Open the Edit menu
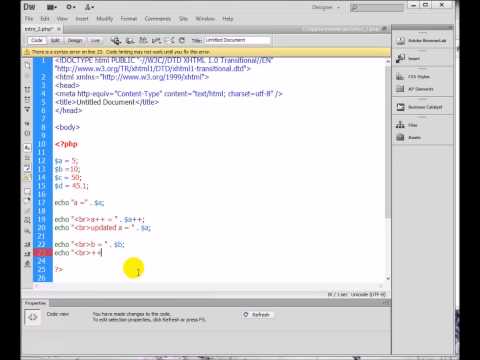Image resolution: width=480 pixels, height=360 pixels. pos(45,19)
